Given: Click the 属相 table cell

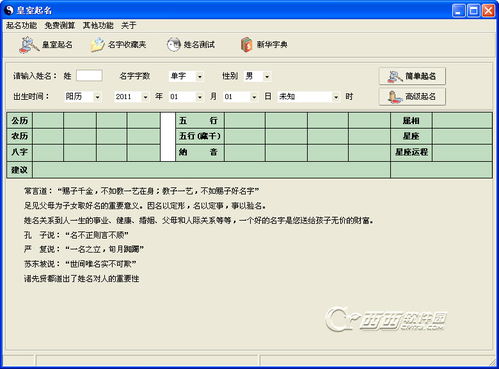Looking at the screenshot, I should coord(411,120).
